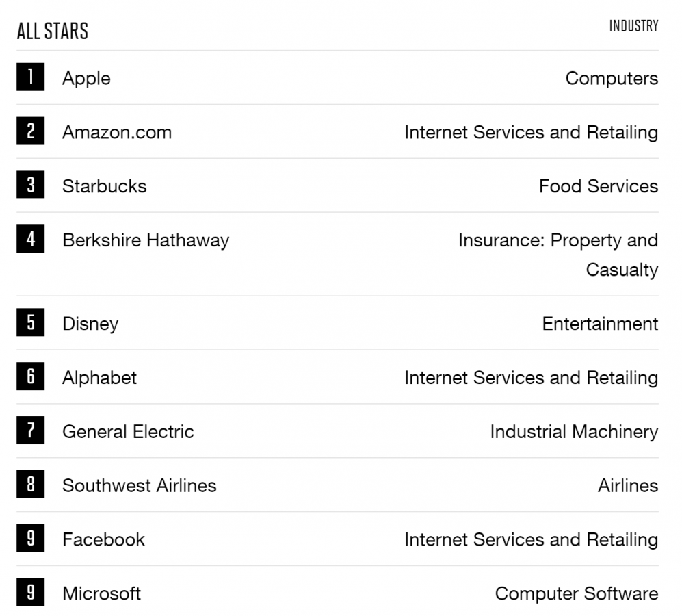Select the Disney company name
The width and height of the screenshot is (682, 616).
(90, 324)
